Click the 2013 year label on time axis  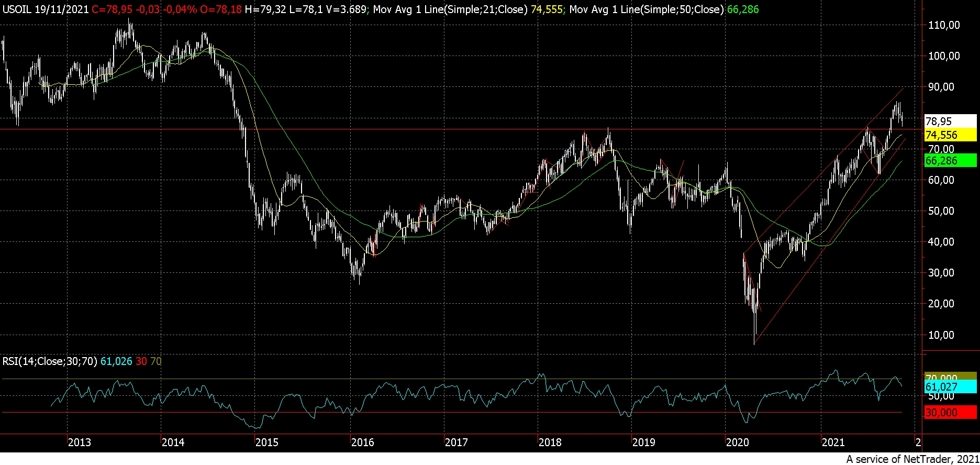79,442
